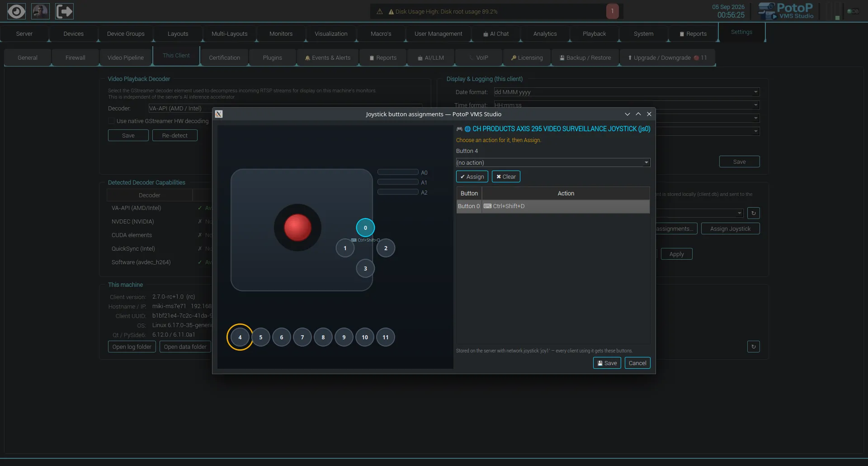This screenshot has height=466, width=868.
Task: Open the user avatar profile icon
Action: 40,11
